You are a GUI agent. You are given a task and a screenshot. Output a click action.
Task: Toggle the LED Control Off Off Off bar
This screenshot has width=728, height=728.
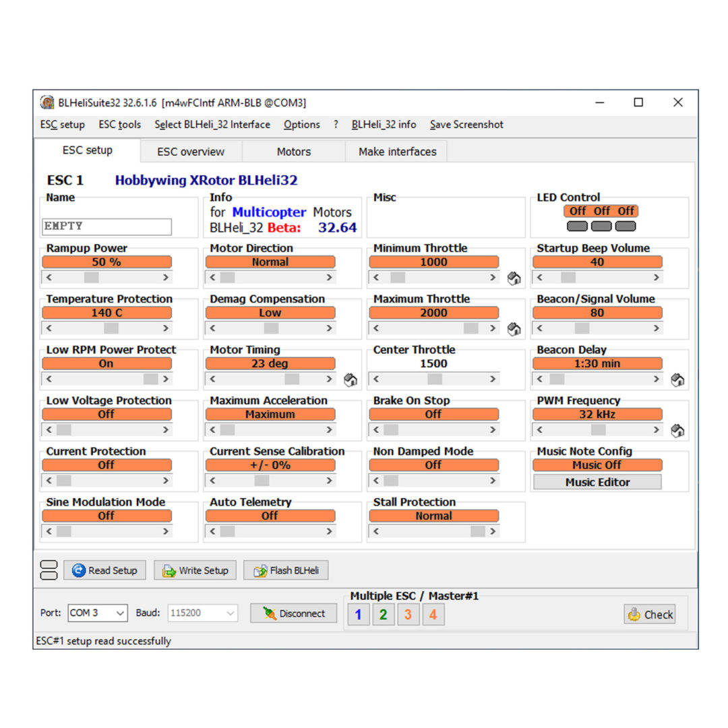(601, 211)
